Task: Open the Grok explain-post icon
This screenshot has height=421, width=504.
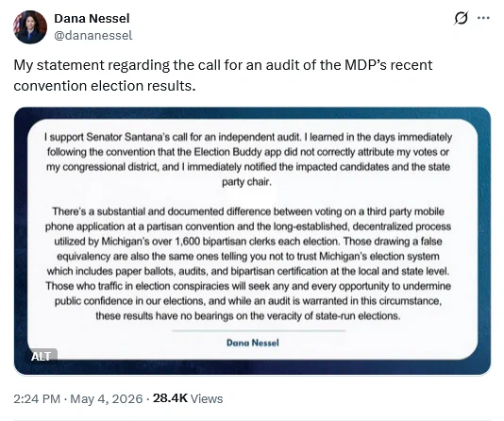Action: coord(461,18)
